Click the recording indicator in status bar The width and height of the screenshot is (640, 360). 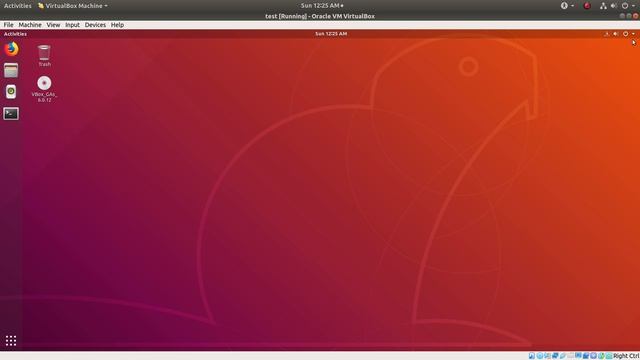pyautogui.click(x=586, y=356)
